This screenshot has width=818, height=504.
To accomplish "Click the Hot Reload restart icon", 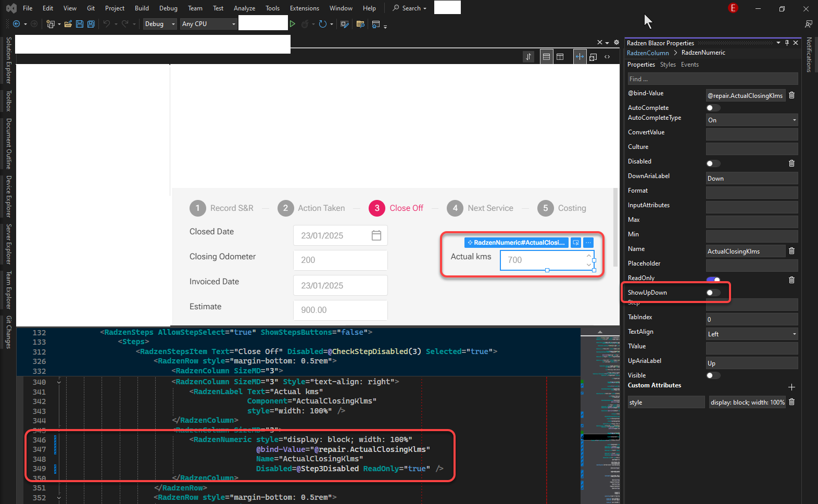I will click(x=322, y=24).
